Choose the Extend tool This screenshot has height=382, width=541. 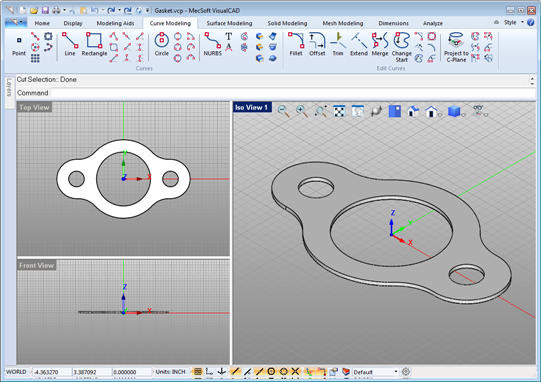pyautogui.click(x=359, y=44)
